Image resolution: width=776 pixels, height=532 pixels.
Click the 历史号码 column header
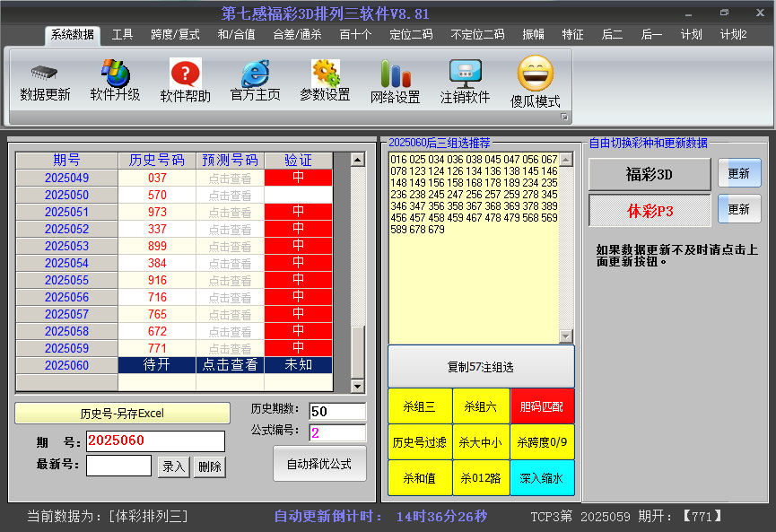[157, 161]
